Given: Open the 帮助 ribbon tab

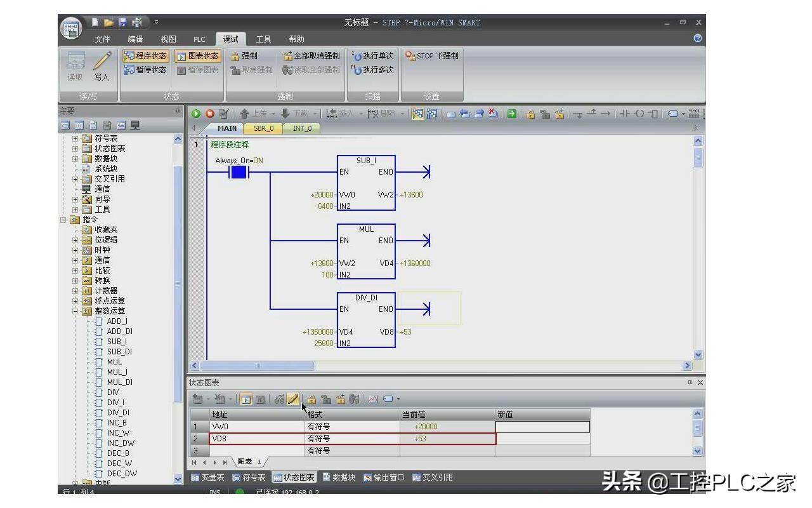Looking at the screenshot, I should pyautogui.click(x=296, y=39).
